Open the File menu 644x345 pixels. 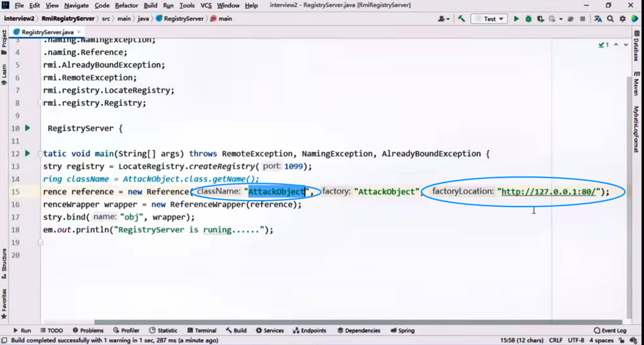tap(19, 5)
